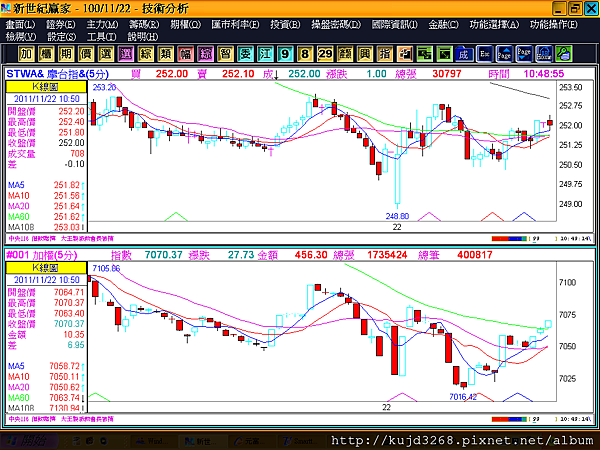Open the 期權(O) menu
The height and width of the screenshot is (450, 600).
tap(186, 24)
